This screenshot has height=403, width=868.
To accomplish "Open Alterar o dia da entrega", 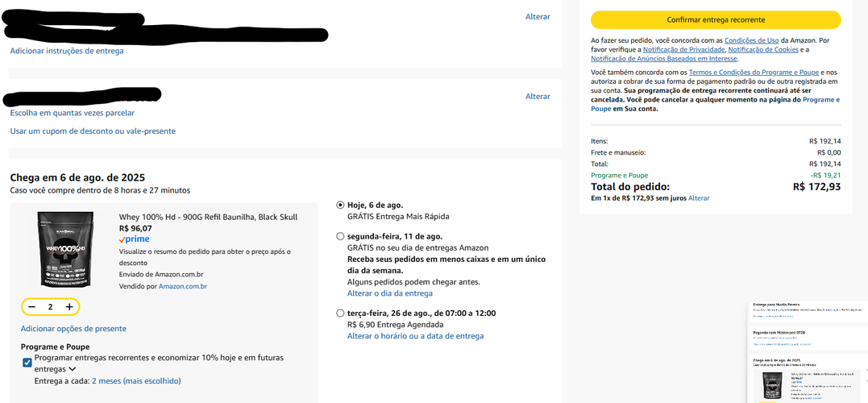I will (x=390, y=293).
